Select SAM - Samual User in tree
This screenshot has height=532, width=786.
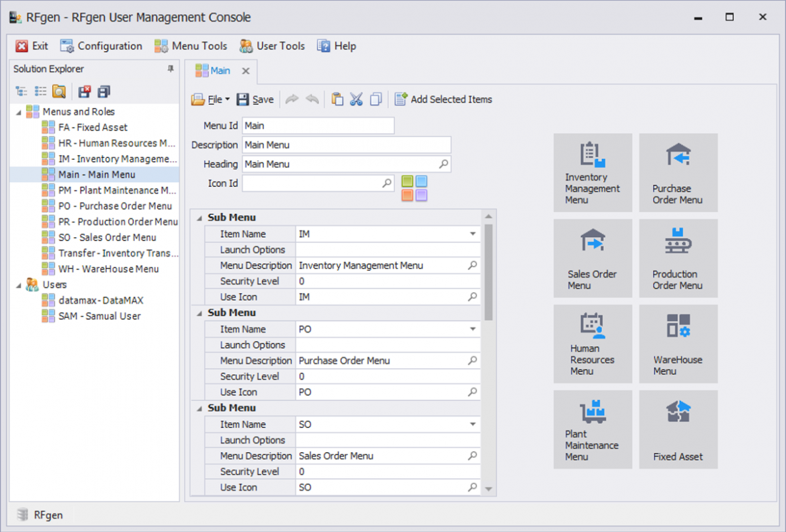click(x=99, y=316)
